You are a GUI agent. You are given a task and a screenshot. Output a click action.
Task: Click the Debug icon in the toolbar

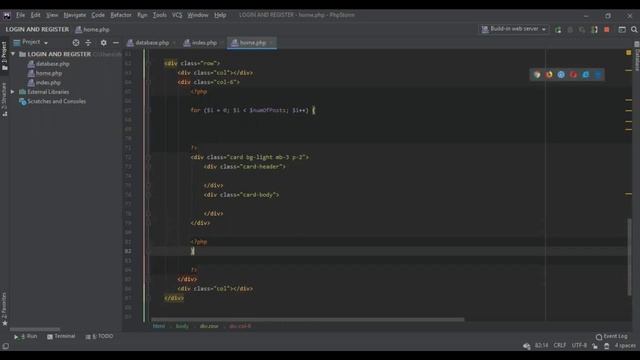tap(570, 29)
